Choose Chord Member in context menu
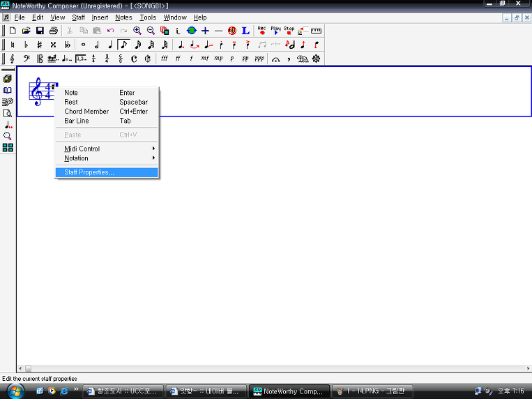The image size is (532, 399). [x=107, y=112]
